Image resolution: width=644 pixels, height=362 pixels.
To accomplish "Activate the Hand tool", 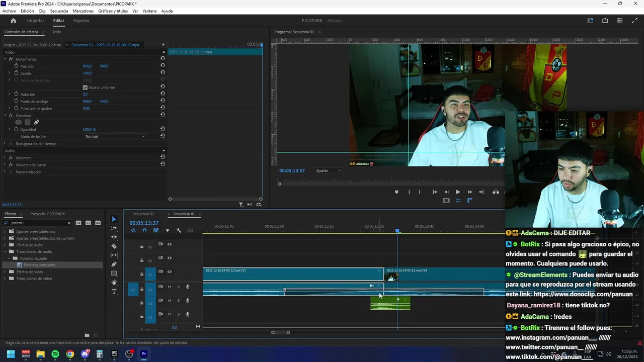I will (x=114, y=283).
